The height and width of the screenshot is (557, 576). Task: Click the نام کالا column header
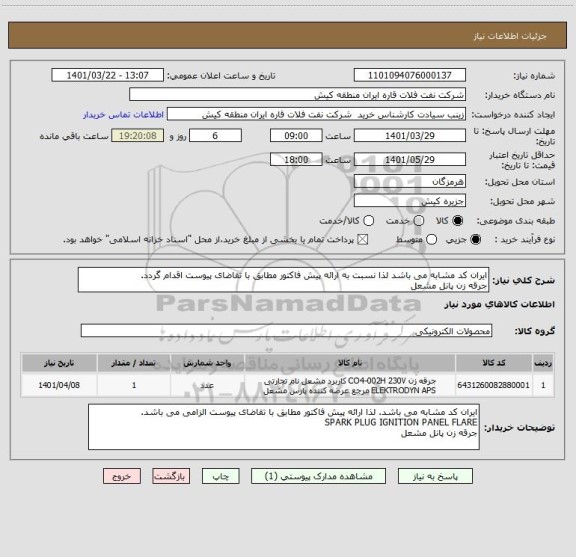[x=350, y=363]
